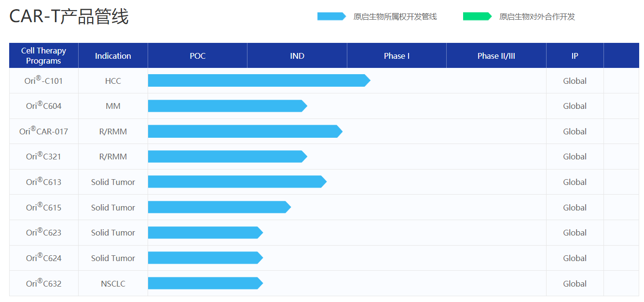Click the CAR-T产品管线 page title

pos(69,17)
